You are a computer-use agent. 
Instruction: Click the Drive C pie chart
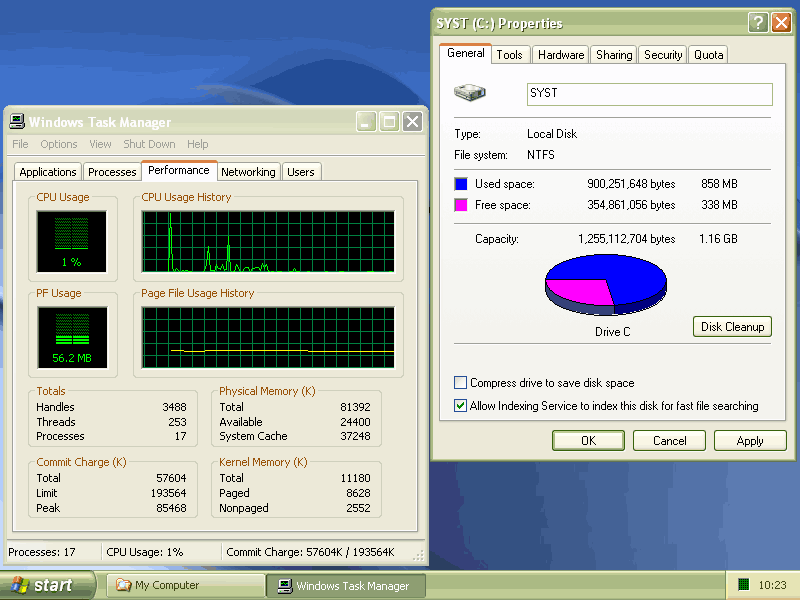click(x=606, y=285)
